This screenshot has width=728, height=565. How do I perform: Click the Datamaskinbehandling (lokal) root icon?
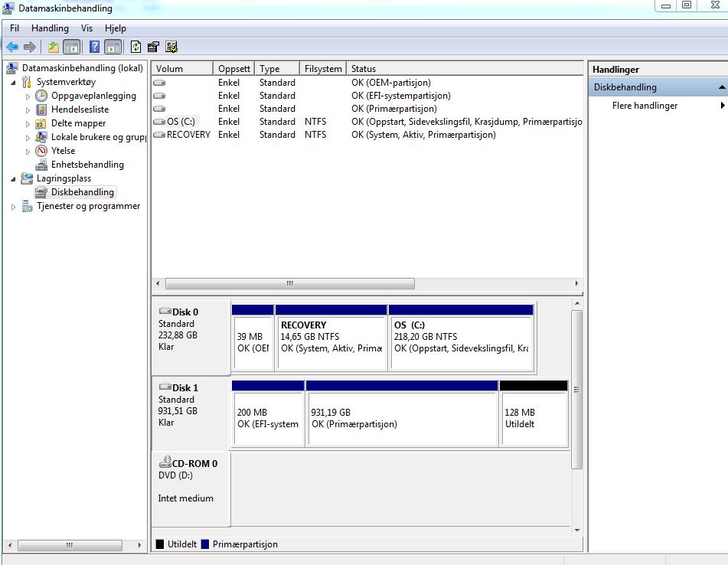[12, 68]
